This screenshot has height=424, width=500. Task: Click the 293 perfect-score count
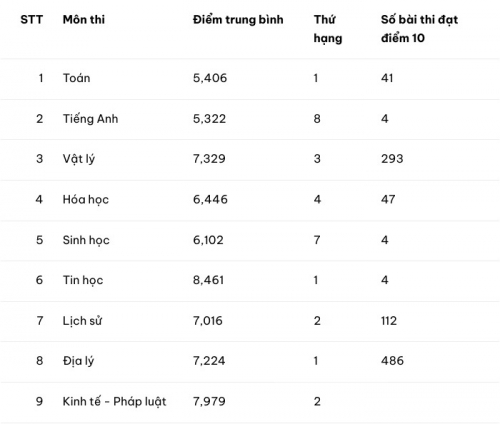coord(392,159)
